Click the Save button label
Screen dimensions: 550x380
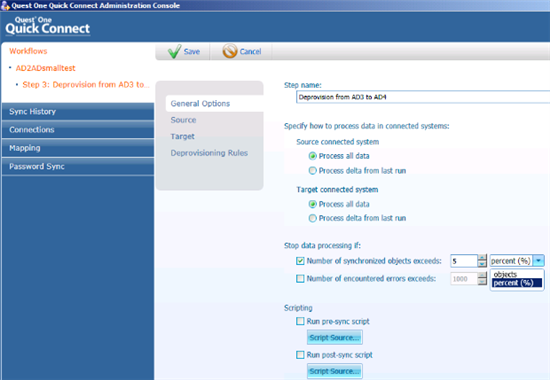click(x=192, y=52)
